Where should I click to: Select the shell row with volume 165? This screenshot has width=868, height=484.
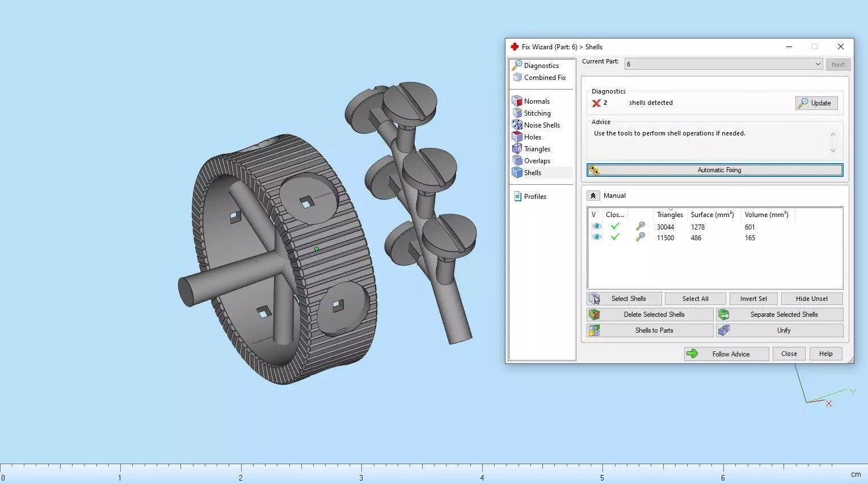tap(715, 238)
